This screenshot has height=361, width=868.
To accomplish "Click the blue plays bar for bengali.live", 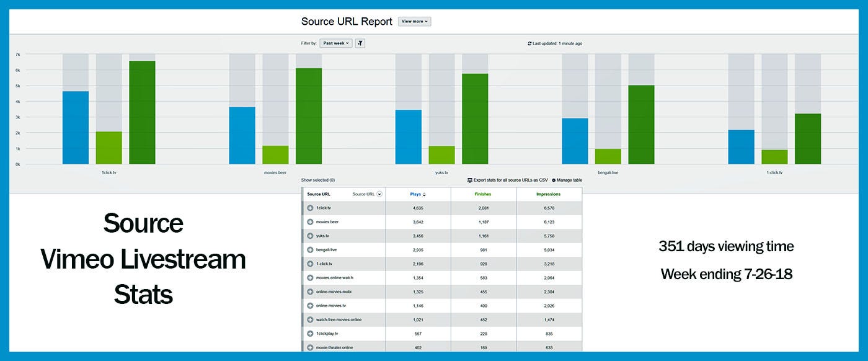I will coord(575,141).
